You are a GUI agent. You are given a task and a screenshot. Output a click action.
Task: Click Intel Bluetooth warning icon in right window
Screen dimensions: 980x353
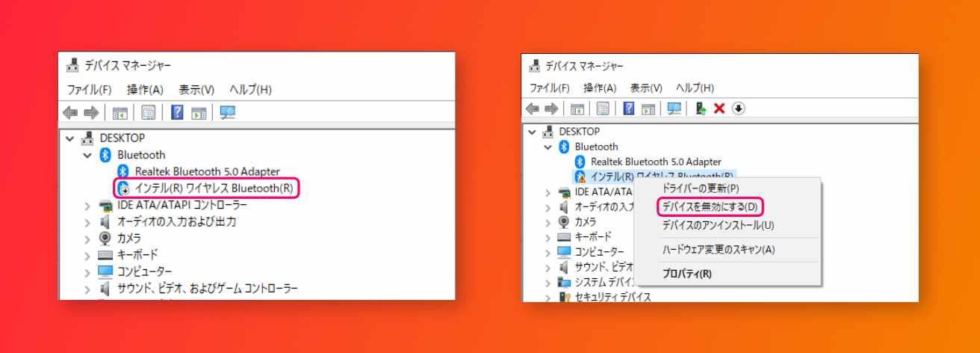coord(580,176)
